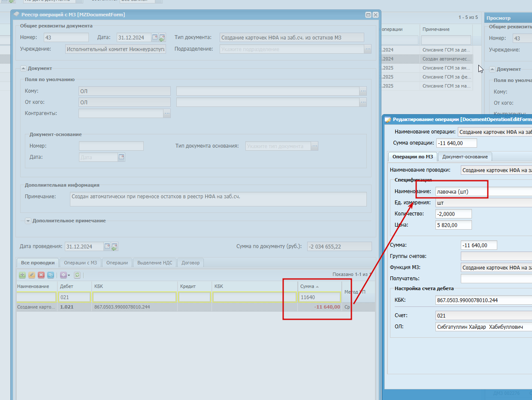Image resolution: width=532 pixels, height=400 pixels.
Task: Open calendar for Дата проведения field
Action: tap(107, 246)
